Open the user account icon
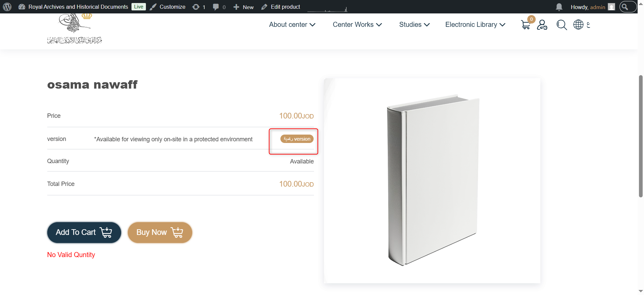644x295 pixels. [542, 25]
